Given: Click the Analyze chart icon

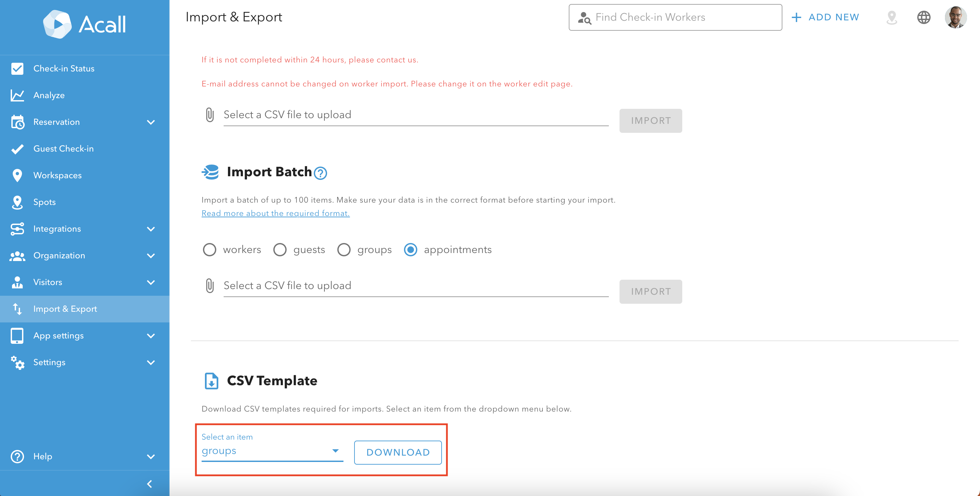Looking at the screenshot, I should (x=17, y=95).
